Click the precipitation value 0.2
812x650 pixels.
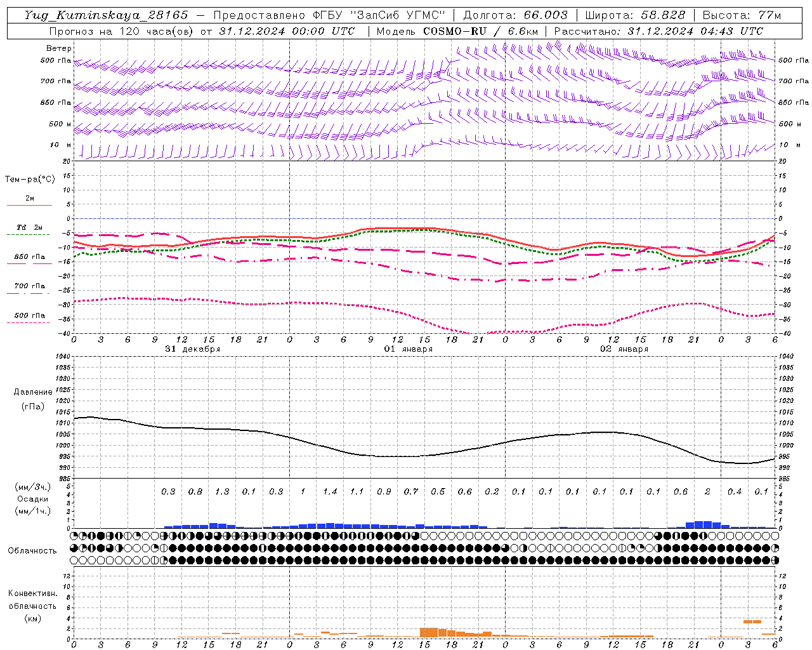[x=492, y=492]
